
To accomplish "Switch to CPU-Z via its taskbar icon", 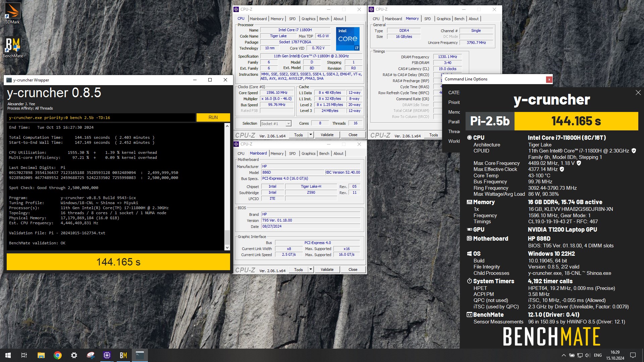I will tap(107, 355).
